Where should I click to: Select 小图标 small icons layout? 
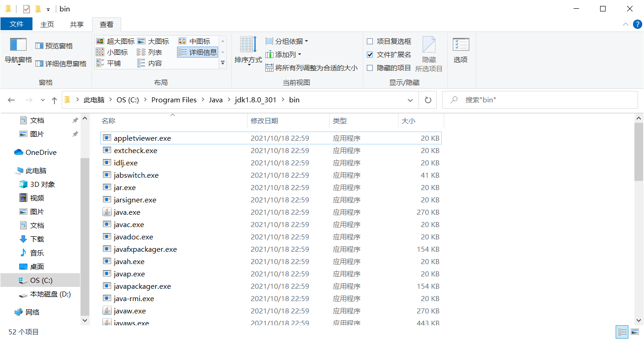112,52
